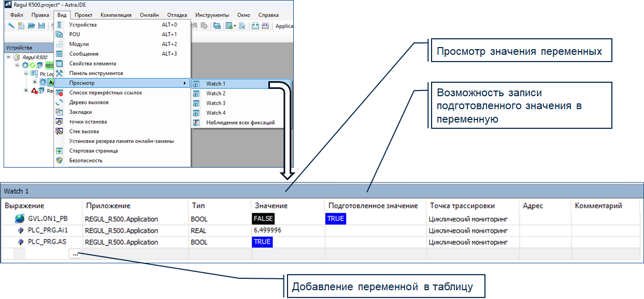Open Наблюдение всех фиксаций watch list
The height and width of the screenshot is (299, 644).
click(x=240, y=123)
